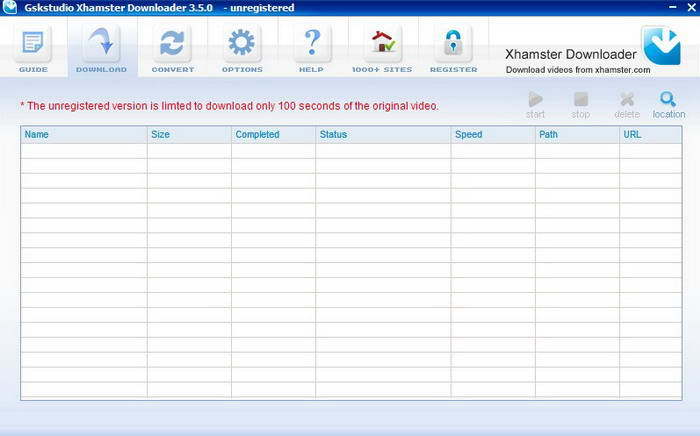
Task: Open the Options gear settings
Action: click(x=242, y=49)
